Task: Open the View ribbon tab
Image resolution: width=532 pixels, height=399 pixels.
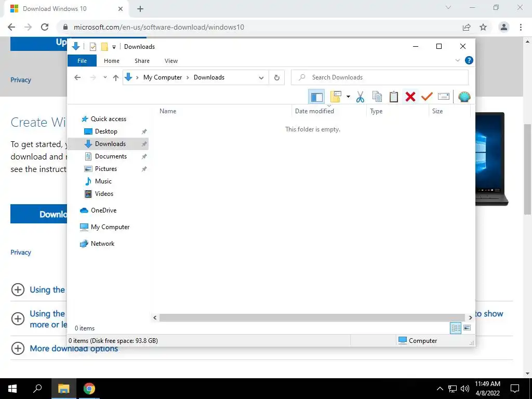Action: pyautogui.click(x=171, y=61)
